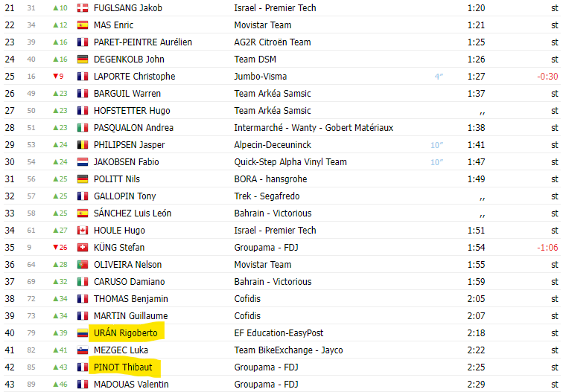Open rider profile of URÁN Rigoberto
Viewport: 563px width, 392px height.
126,333
